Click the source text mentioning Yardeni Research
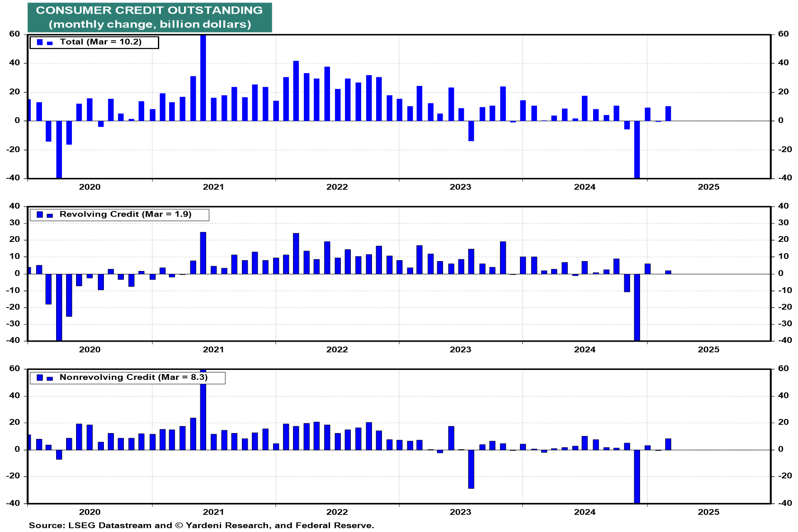This screenshot has width=798, height=532. (201, 525)
